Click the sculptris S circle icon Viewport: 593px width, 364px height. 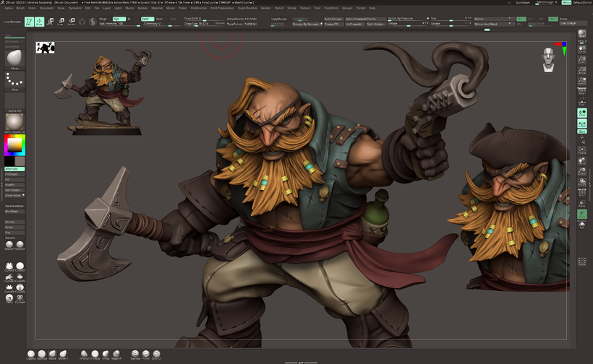click(93, 22)
